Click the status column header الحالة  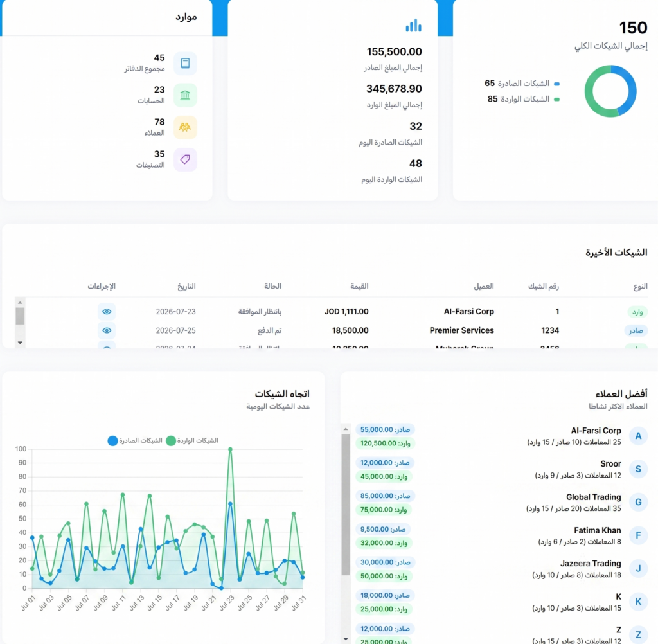272,286
